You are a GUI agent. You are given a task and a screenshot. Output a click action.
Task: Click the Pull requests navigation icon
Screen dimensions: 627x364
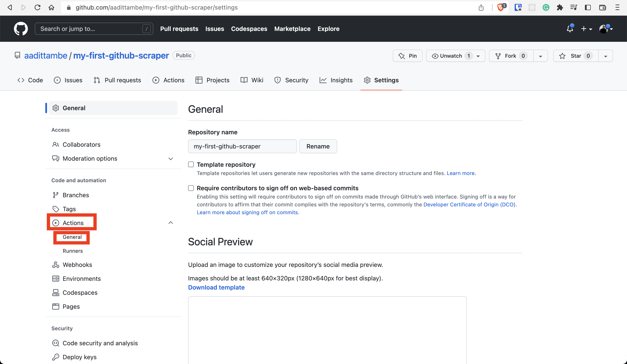97,80
